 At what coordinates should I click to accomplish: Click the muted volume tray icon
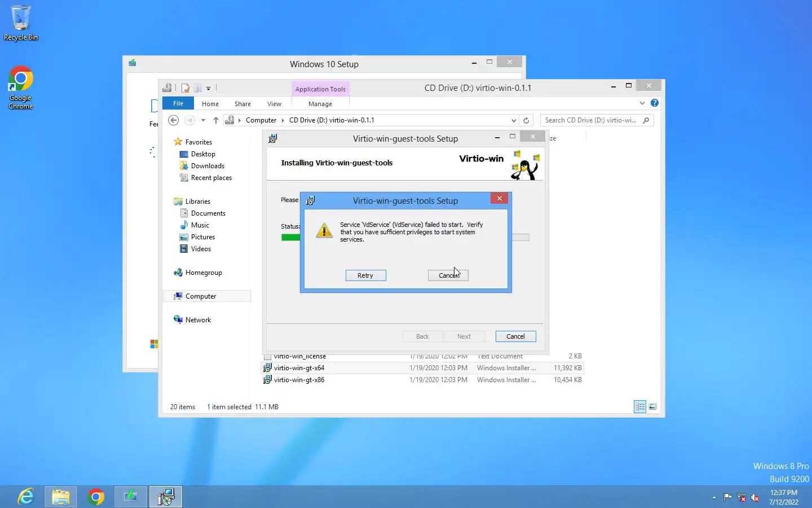(x=755, y=497)
